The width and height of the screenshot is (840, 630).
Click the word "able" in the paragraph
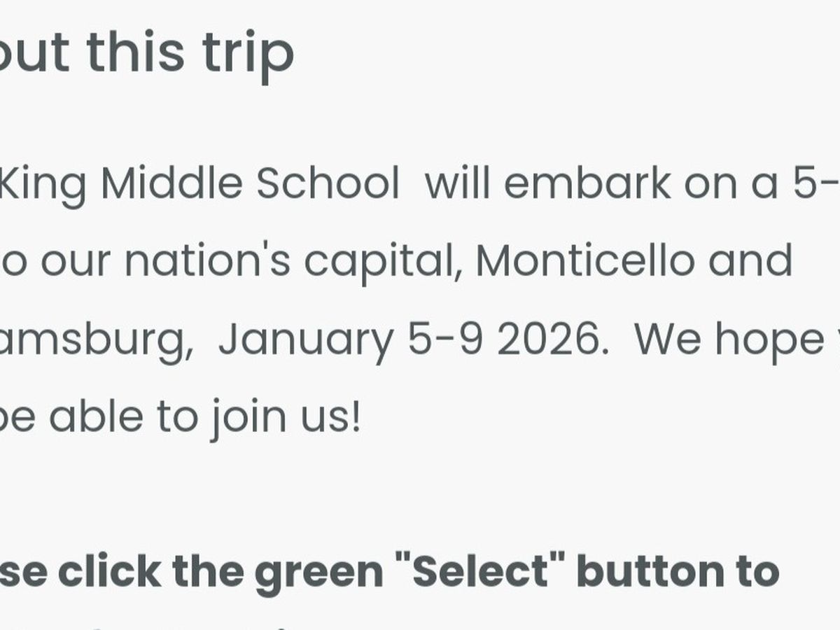(x=96, y=416)
